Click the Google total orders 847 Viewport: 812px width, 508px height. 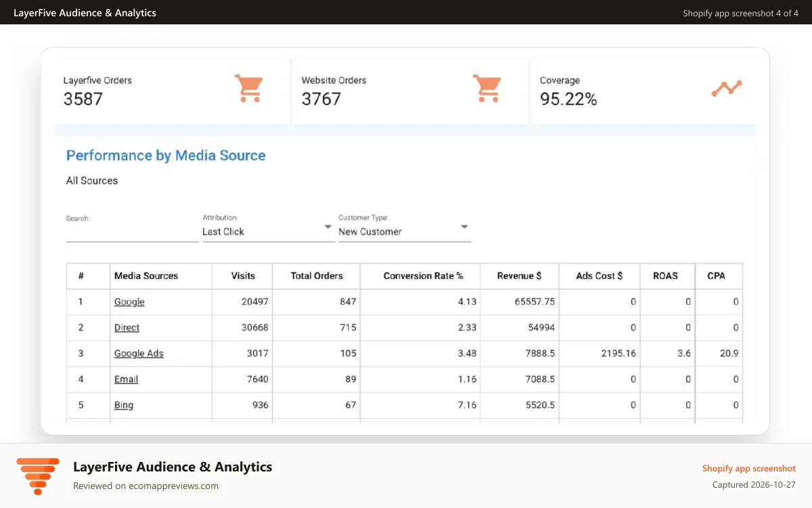pyautogui.click(x=348, y=302)
